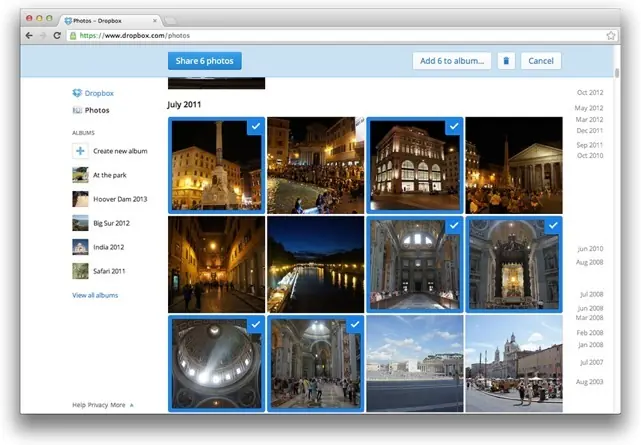This screenshot has height=445, width=641.
Task: Jump to Aug 2008 in timeline
Action: point(589,262)
